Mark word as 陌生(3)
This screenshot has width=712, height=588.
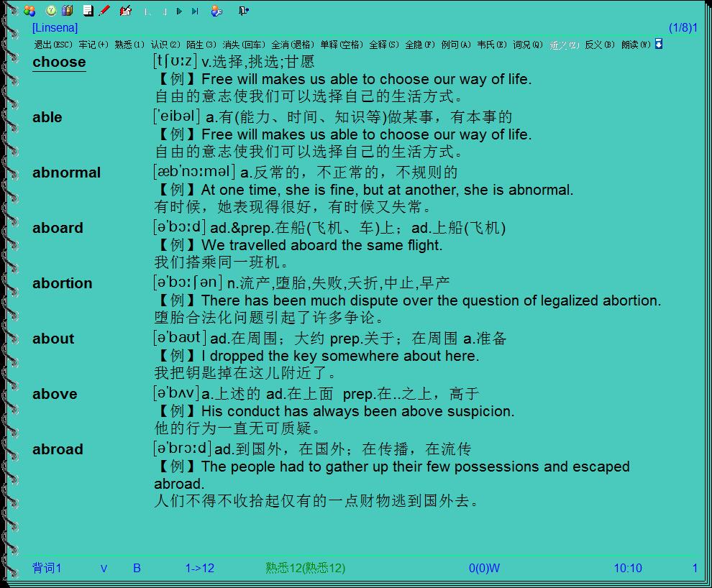click(201, 45)
